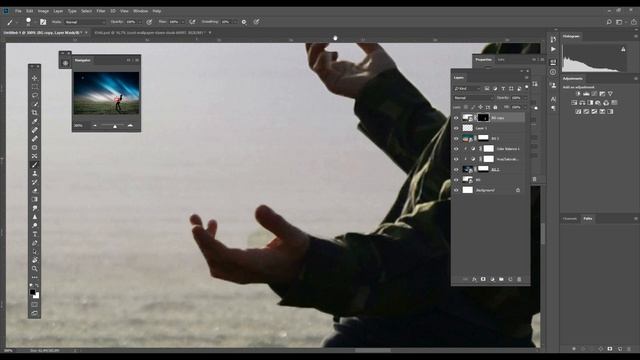640x360 pixels.
Task: Open brush settings panel from options bar
Action: coord(43,22)
